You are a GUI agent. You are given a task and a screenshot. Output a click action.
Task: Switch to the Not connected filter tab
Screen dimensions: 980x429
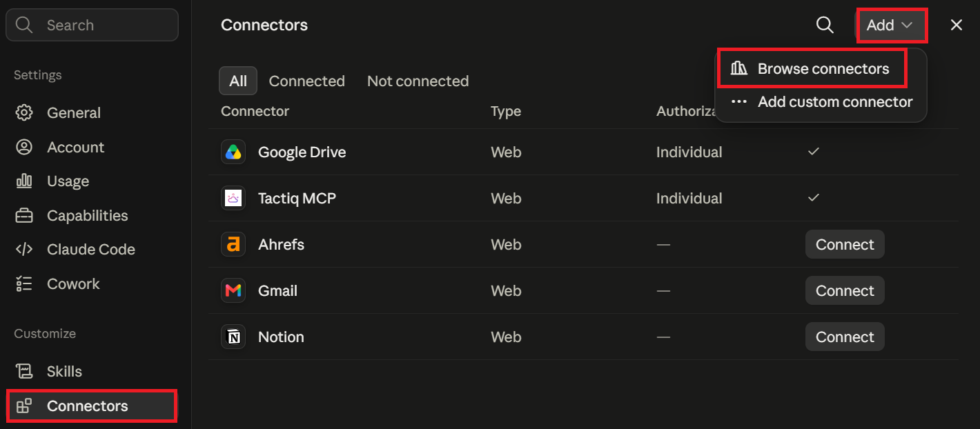418,81
